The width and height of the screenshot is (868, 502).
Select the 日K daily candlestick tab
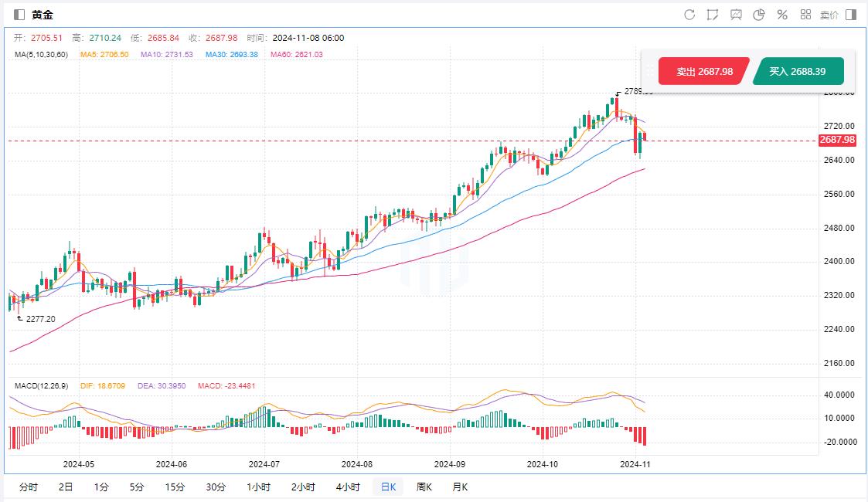pos(388,487)
